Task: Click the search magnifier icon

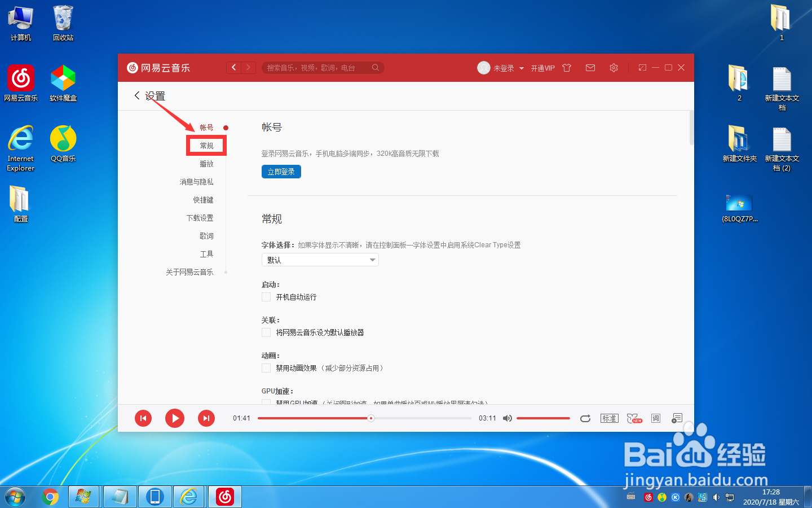Action: click(376, 68)
